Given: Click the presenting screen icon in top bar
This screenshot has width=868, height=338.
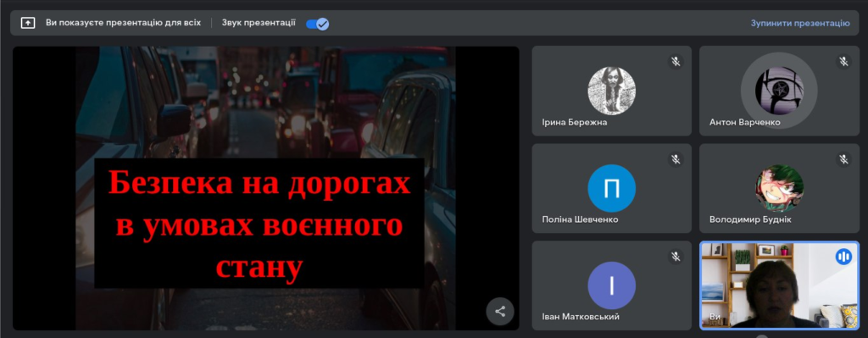Looking at the screenshot, I should pos(28,23).
